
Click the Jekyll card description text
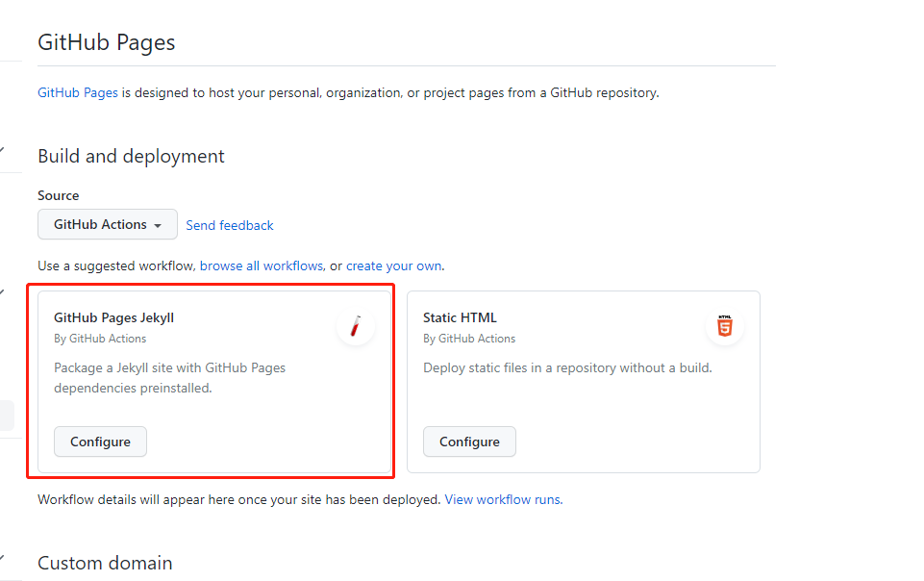coord(169,378)
